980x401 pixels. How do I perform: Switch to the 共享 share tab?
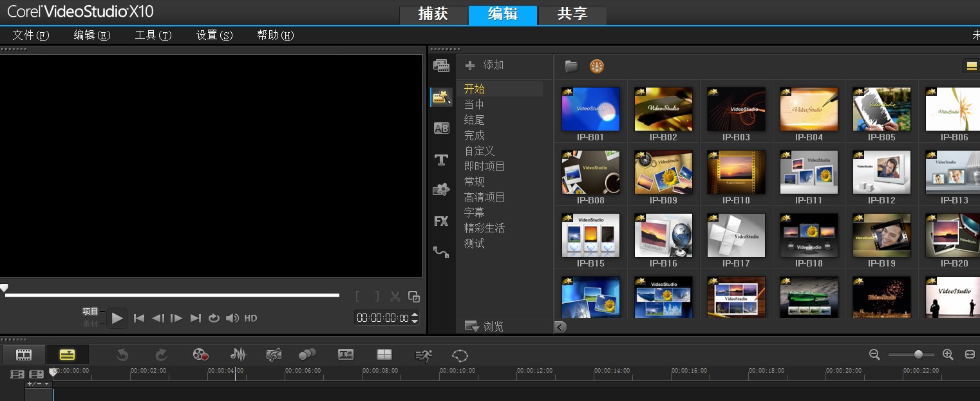[x=572, y=15]
